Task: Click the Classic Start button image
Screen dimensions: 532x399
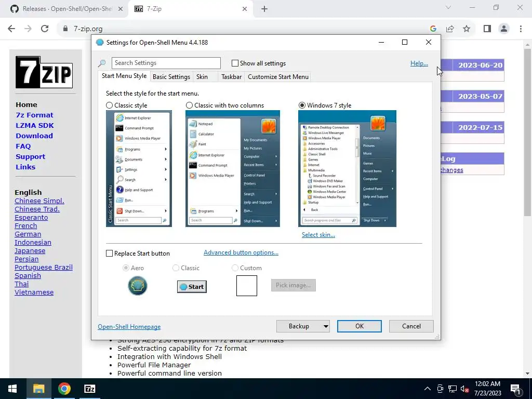Action: coord(192,287)
